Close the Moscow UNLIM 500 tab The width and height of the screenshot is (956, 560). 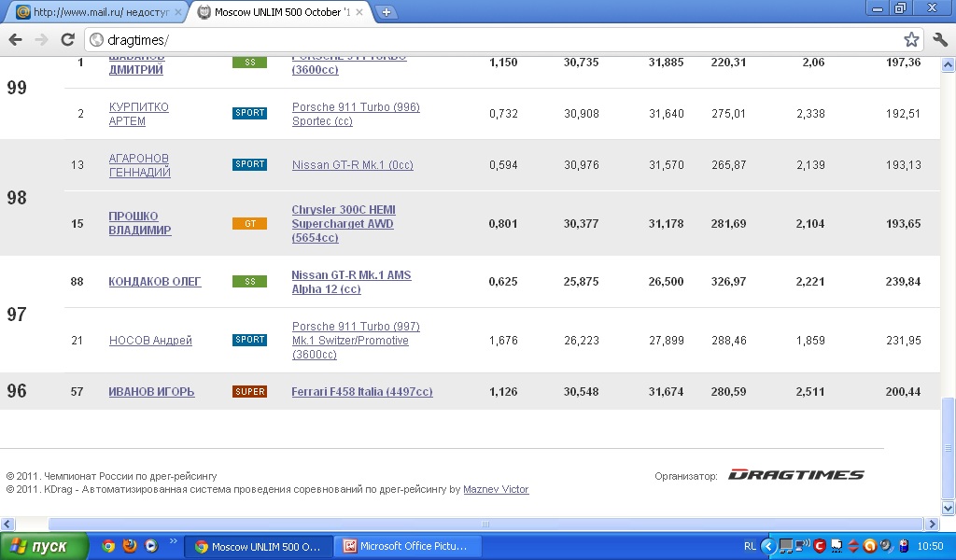[x=359, y=11]
